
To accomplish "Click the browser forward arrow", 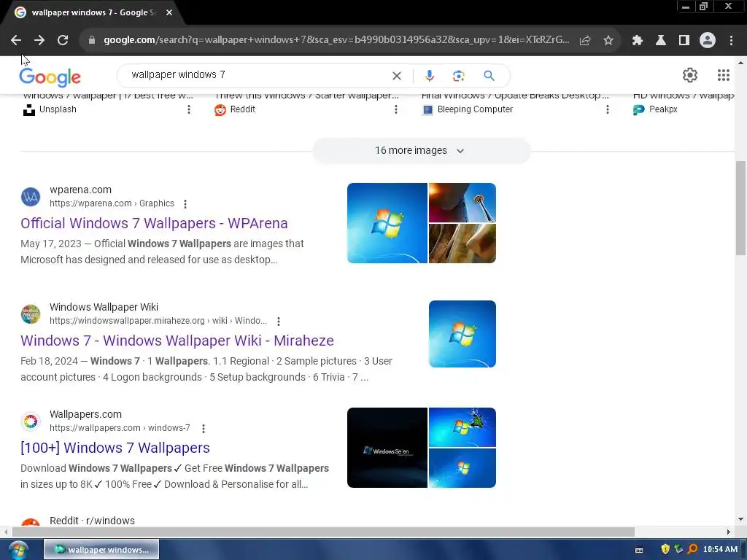I will point(39,41).
